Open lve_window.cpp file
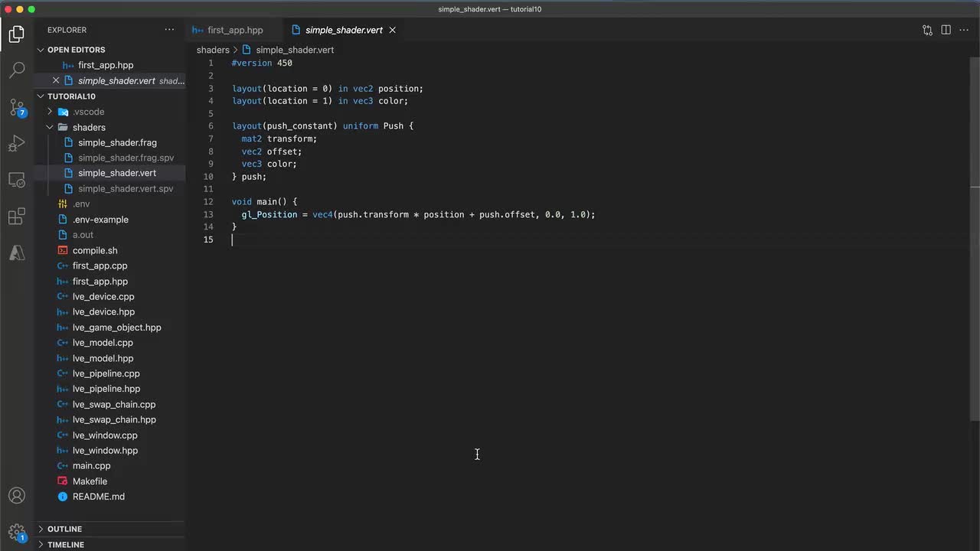 click(105, 435)
